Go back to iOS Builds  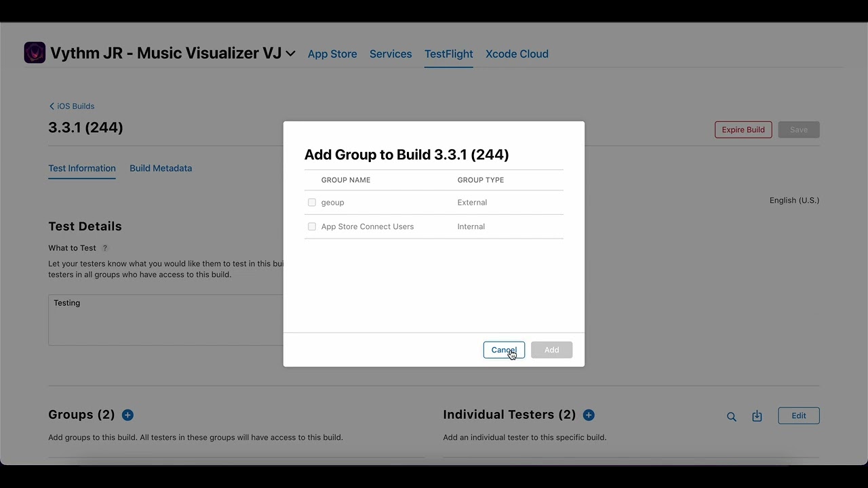71,106
